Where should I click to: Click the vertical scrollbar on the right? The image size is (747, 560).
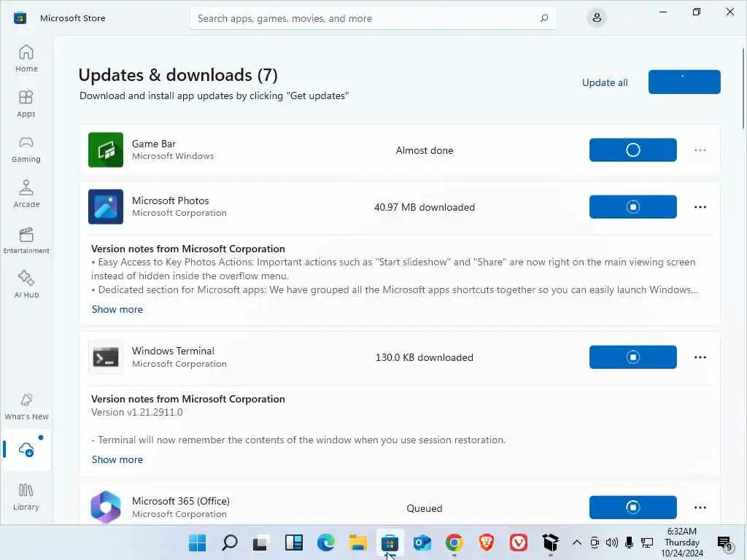pos(743,88)
